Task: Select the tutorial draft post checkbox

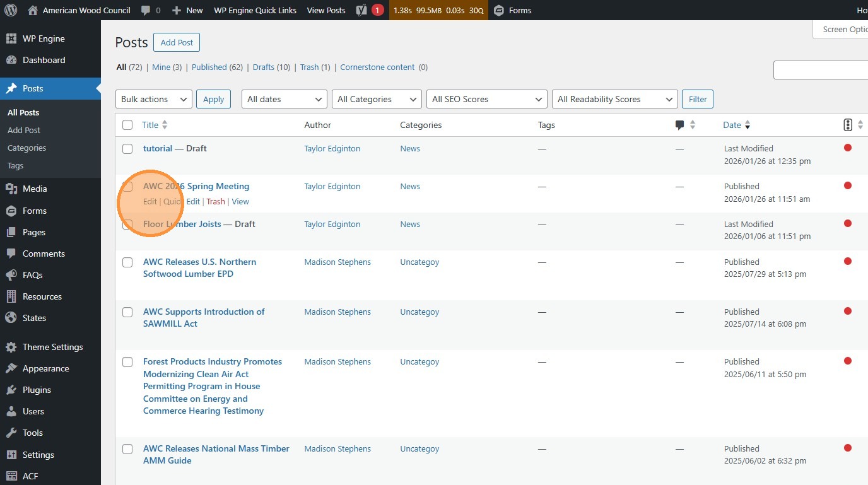Action: pos(127,149)
